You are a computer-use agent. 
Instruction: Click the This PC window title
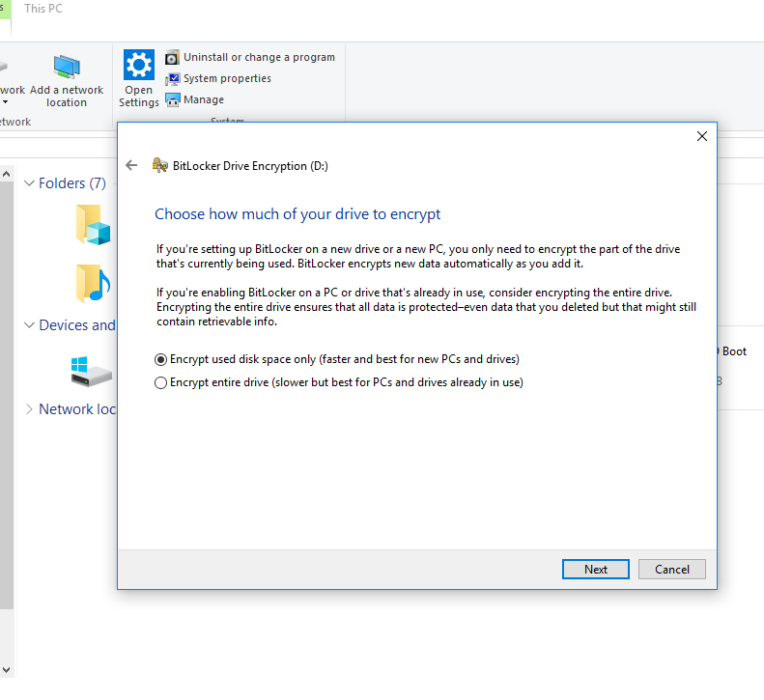pos(43,9)
